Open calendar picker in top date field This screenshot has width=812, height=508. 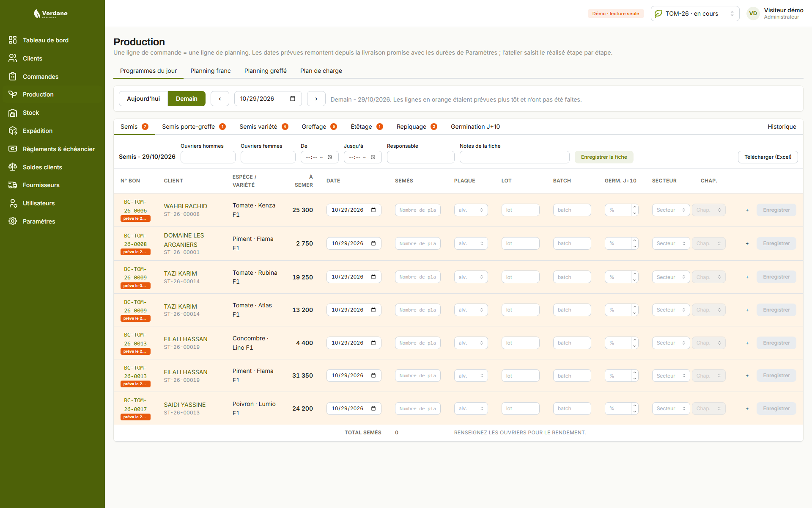293,99
